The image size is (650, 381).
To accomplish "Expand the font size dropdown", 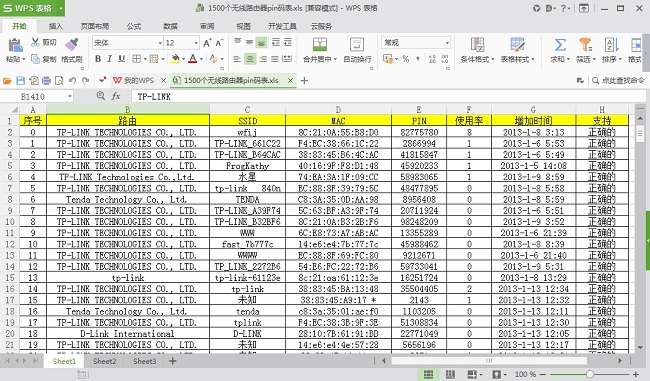I will click(x=196, y=43).
